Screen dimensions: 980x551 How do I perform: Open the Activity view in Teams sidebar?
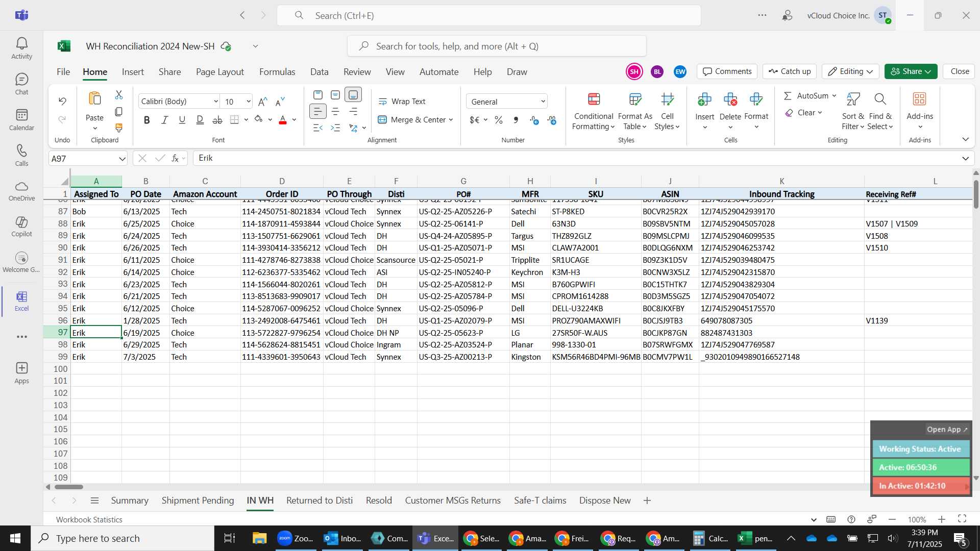(x=21, y=48)
